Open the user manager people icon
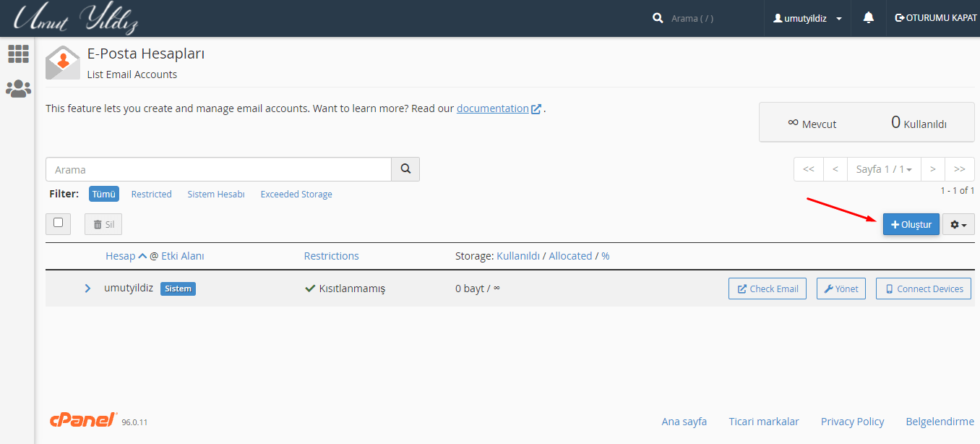The image size is (980, 444). (18, 89)
